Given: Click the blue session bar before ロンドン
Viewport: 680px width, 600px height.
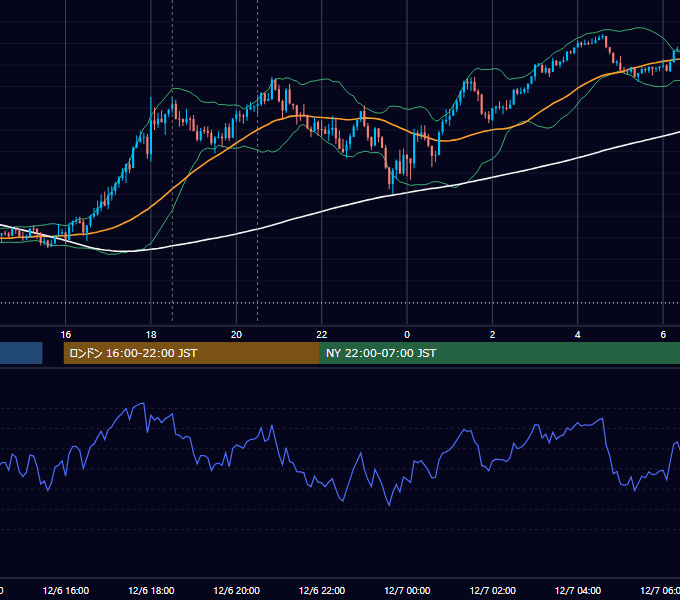Looking at the screenshot, I should [21, 353].
